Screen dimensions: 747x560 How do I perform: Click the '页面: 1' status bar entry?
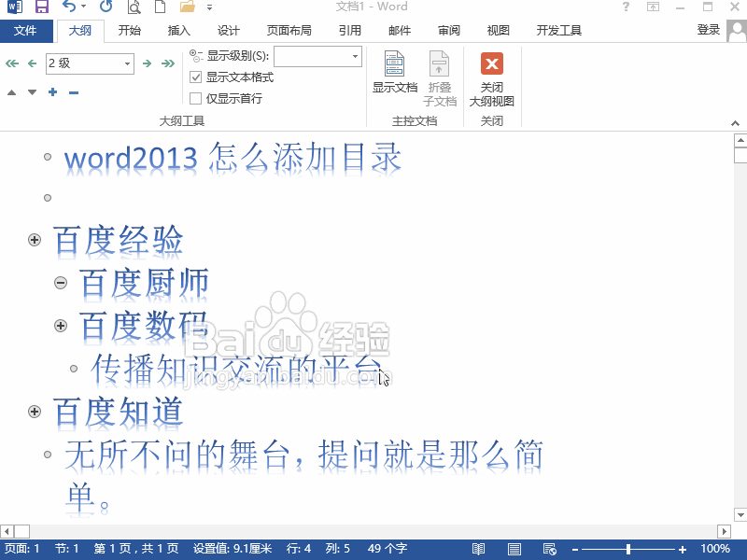22,549
